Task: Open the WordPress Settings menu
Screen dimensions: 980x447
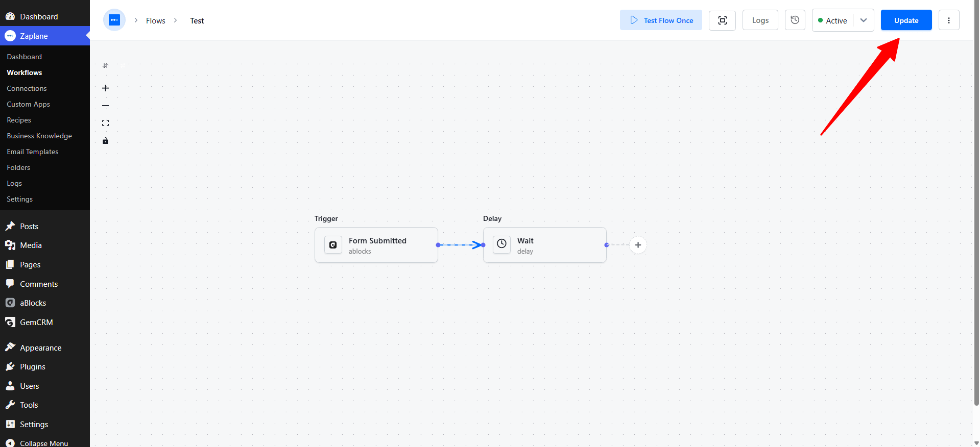Action: tap(45, 425)
